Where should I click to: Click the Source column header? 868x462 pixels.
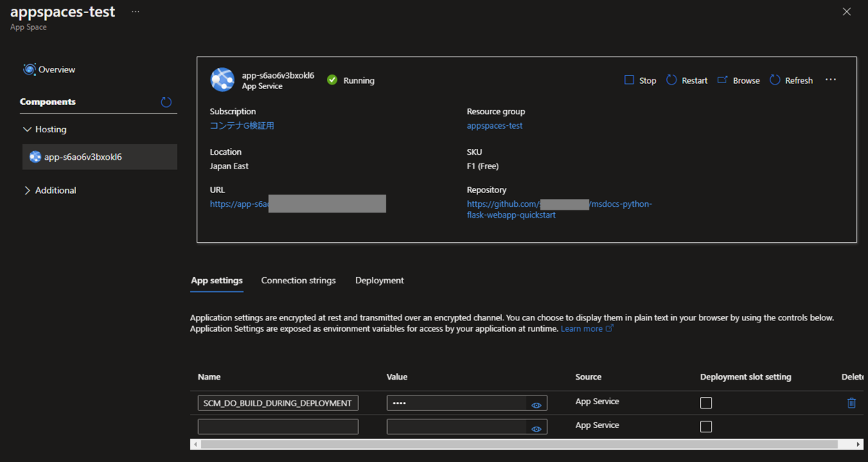[588, 377]
